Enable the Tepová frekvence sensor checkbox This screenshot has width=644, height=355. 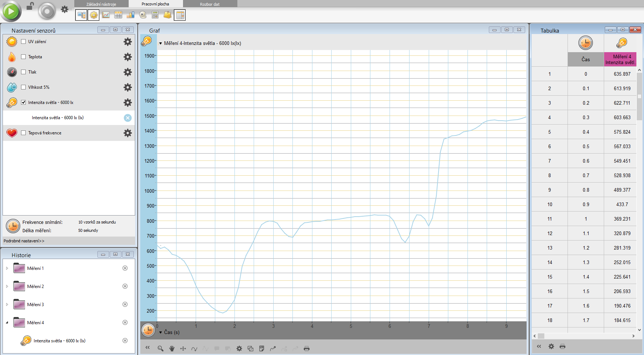coord(24,133)
